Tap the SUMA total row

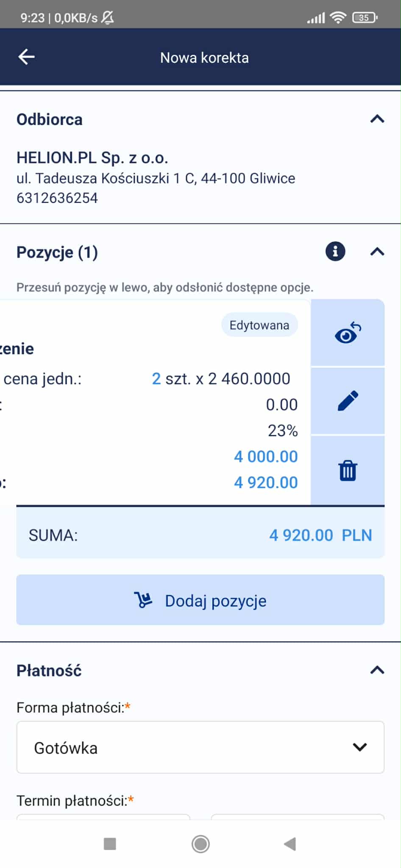click(x=200, y=535)
